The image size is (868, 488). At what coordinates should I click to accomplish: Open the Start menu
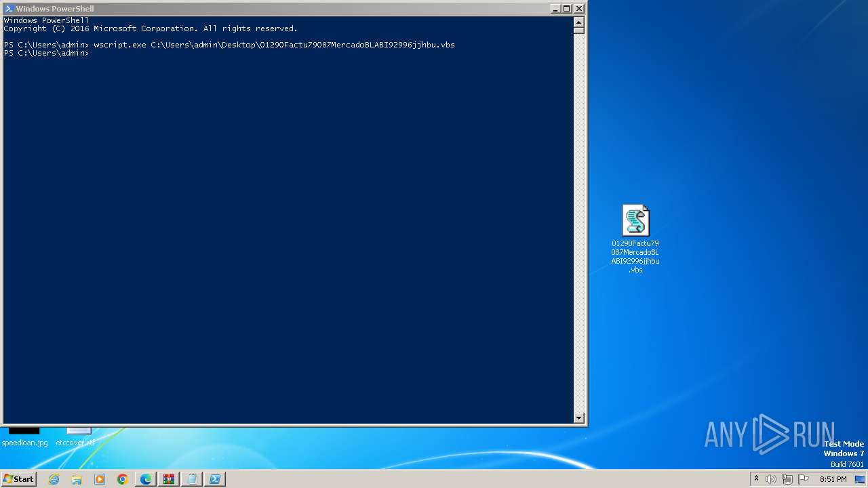[x=19, y=479]
